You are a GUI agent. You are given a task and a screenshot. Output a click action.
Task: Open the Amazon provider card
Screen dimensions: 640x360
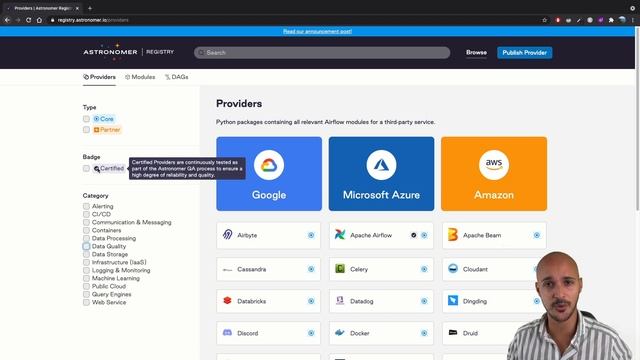494,173
